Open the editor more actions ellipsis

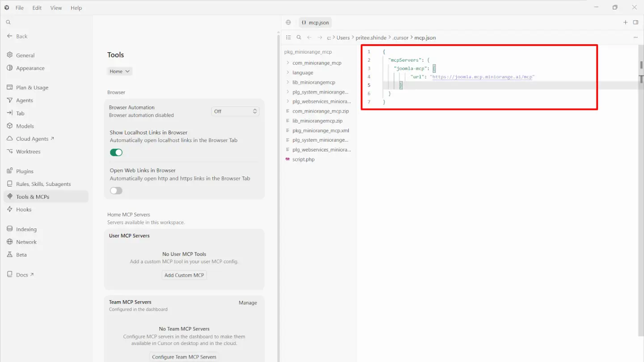(636, 38)
